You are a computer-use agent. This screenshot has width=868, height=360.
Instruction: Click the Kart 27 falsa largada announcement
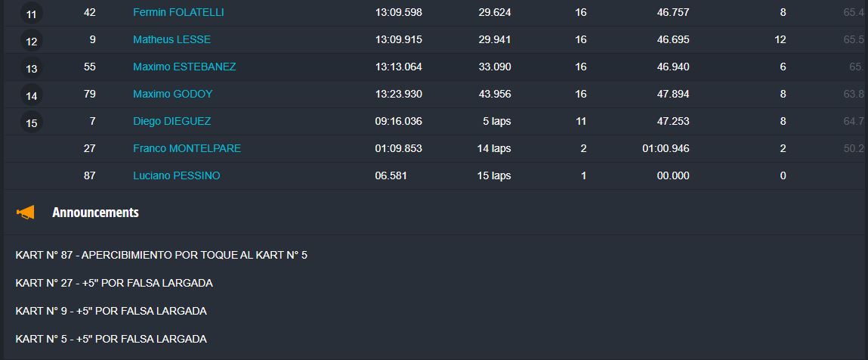(x=114, y=283)
